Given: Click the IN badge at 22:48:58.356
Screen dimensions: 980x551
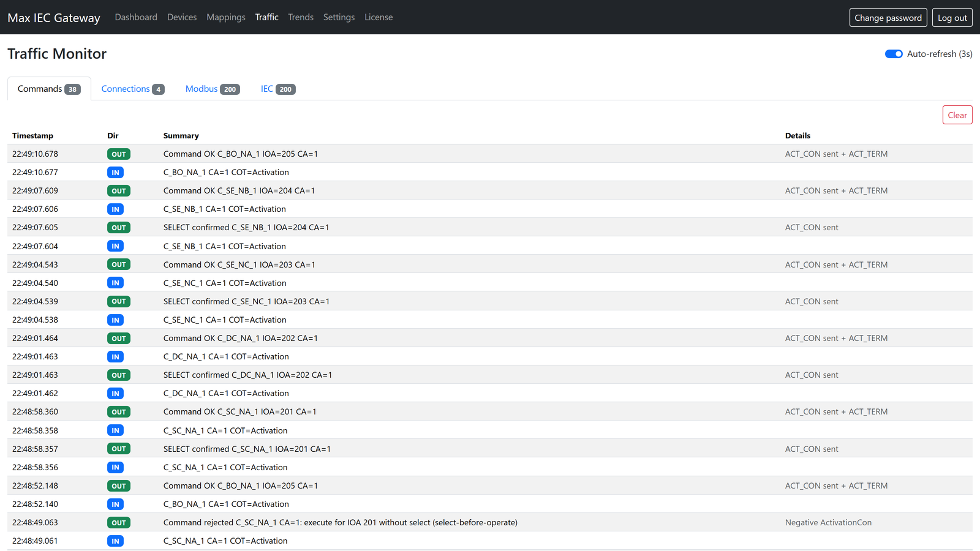Looking at the screenshot, I should click(115, 468).
